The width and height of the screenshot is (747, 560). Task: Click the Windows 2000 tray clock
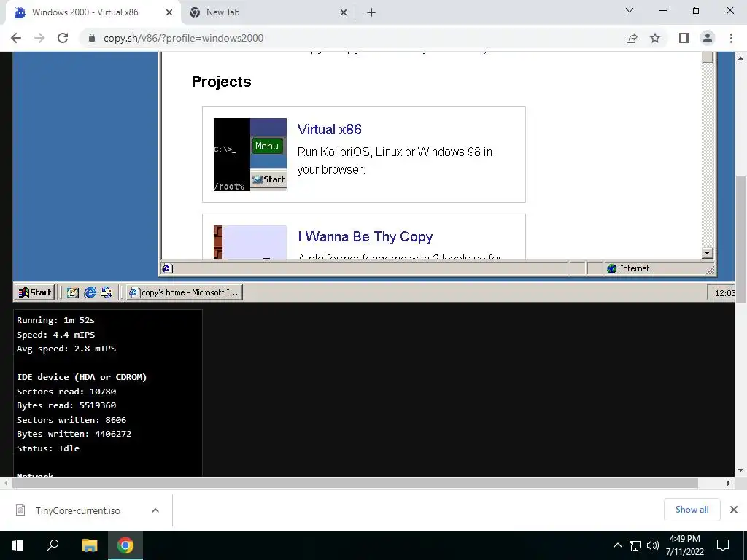pyautogui.click(x=724, y=293)
